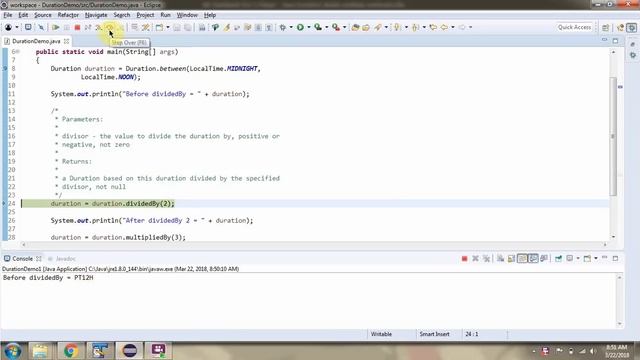Viewport: 640px width, 360px height.
Task: Click the green Run launch icon
Action: pos(300,27)
